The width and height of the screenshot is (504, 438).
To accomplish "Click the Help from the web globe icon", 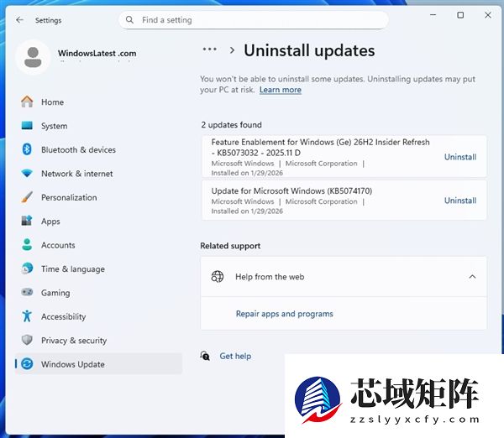I will click(218, 277).
